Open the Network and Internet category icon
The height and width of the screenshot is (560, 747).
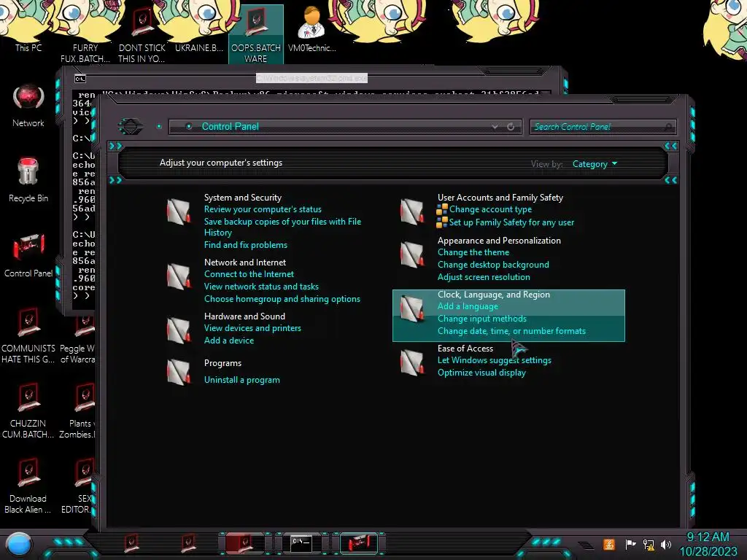pyautogui.click(x=178, y=276)
